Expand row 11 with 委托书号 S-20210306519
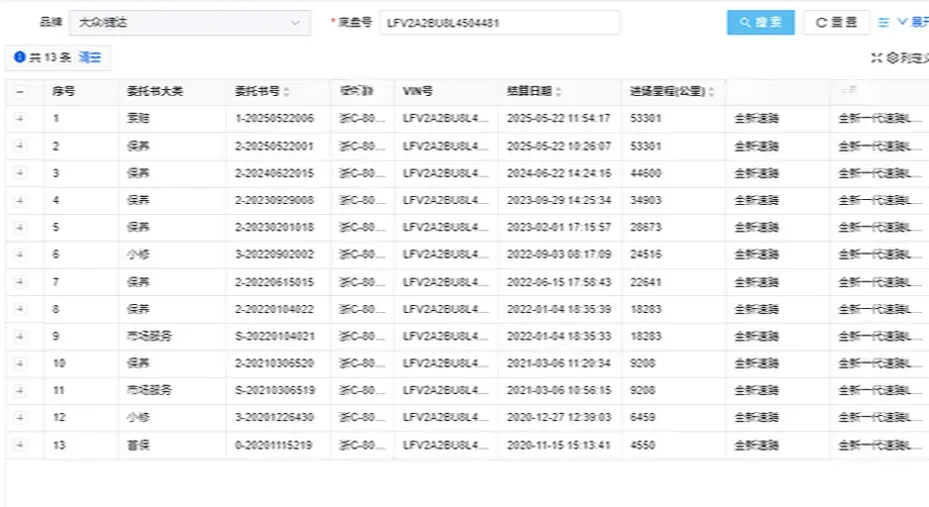Image resolution: width=929 pixels, height=507 pixels. [20, 390]
